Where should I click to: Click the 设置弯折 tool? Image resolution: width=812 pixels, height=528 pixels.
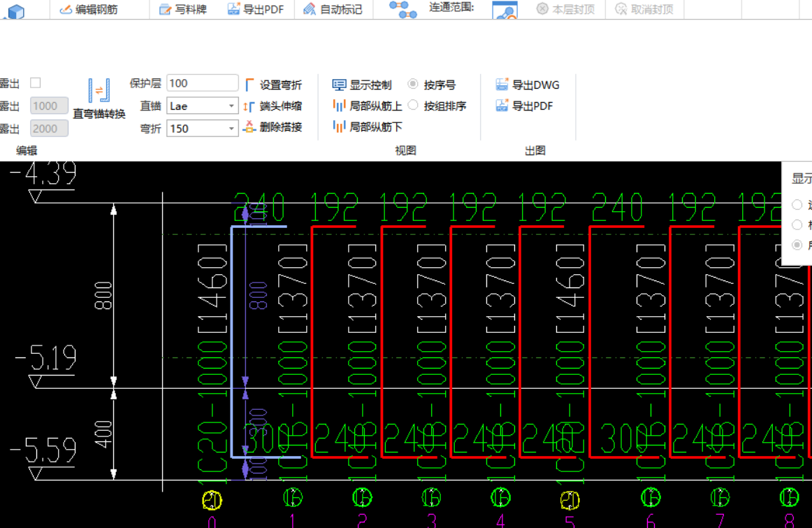coord(273,85)
